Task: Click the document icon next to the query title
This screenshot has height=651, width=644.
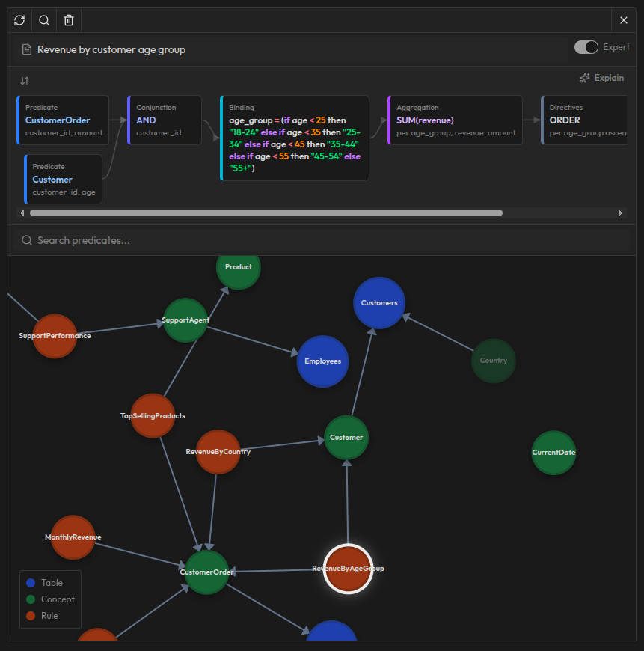Action: click(x=28, y=49)
